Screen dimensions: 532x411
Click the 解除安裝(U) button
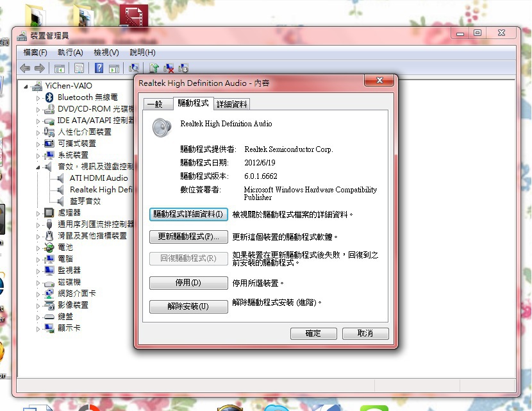pos(188,306)
